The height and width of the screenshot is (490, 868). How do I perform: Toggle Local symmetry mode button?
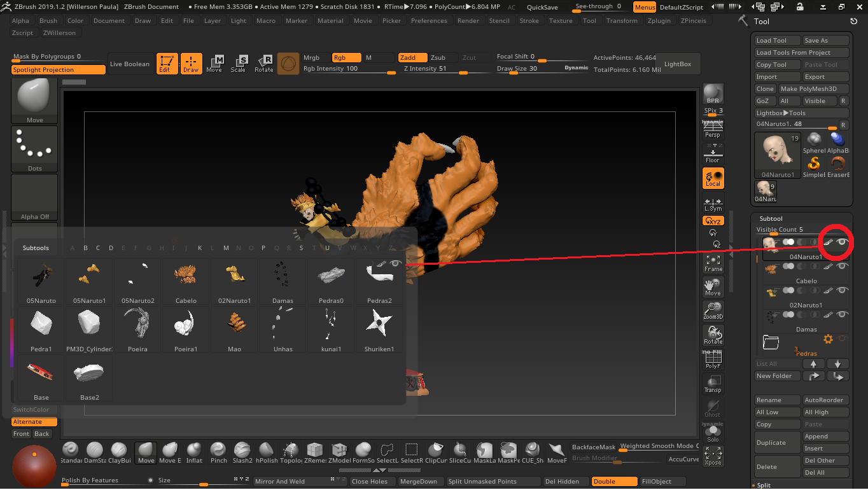click(713, 178)
